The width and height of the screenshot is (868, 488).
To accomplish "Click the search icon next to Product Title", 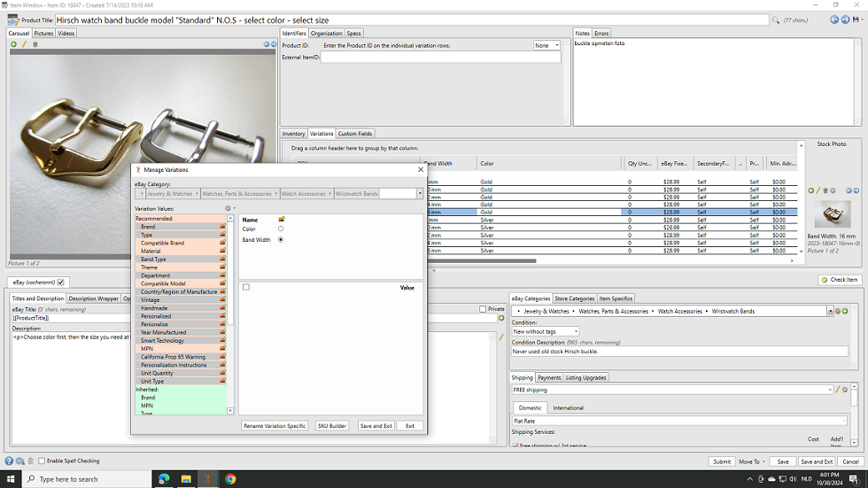I will 776,19.
